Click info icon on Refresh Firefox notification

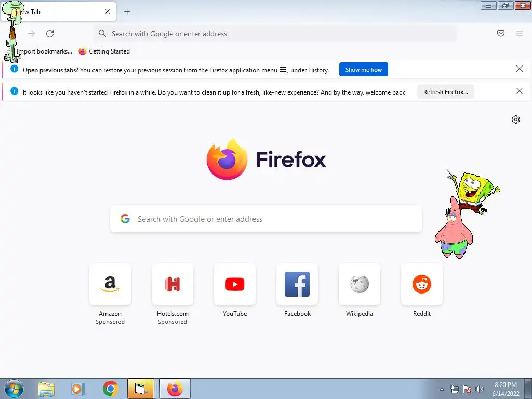pos(14,91)
